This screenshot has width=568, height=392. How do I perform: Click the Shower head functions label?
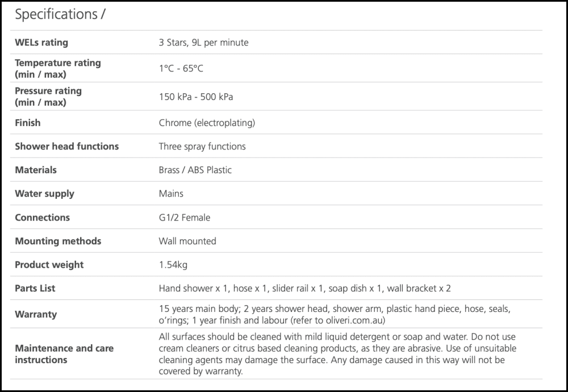click(66, 146)
